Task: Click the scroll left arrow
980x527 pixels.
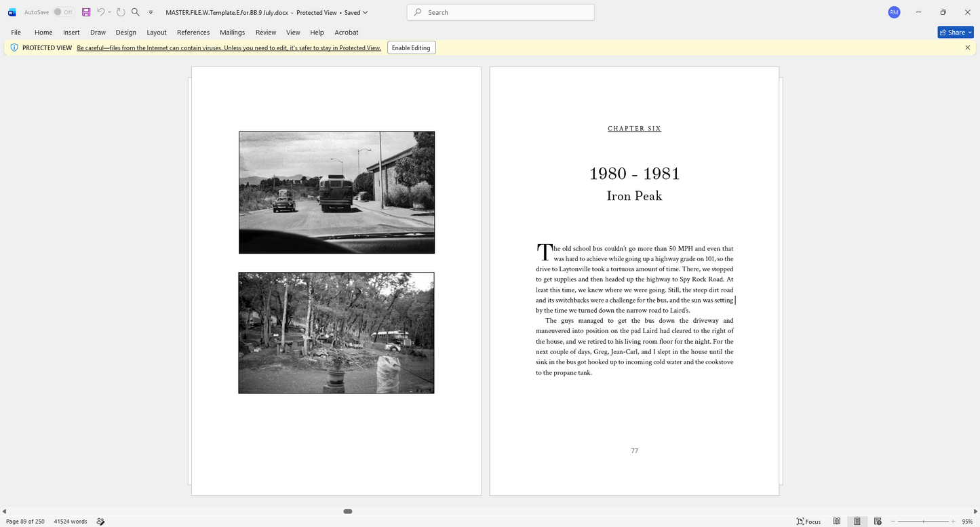Action: 4,511
